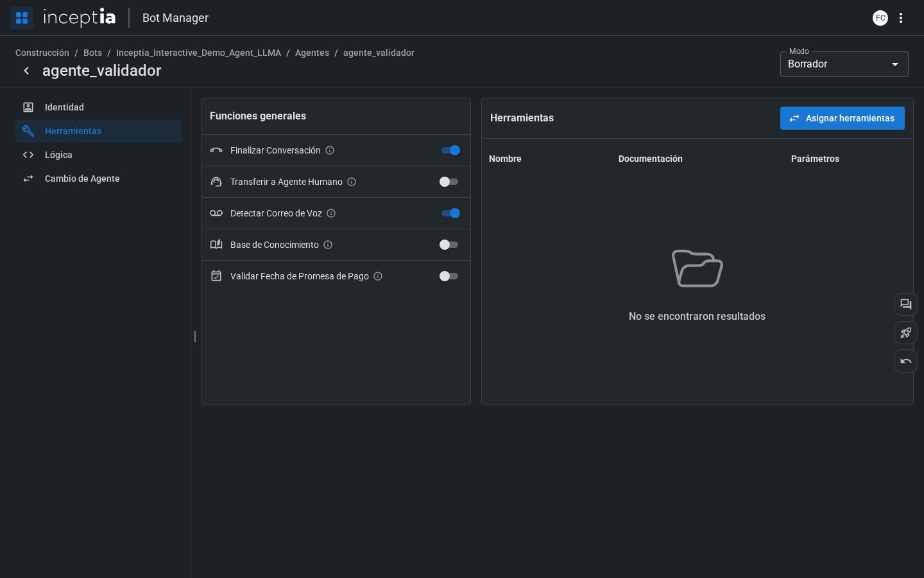Click the Identidad sidebar icon
The height and width of the screenshot is (578, 924).
pyautogui.click(x=28, y=107)
